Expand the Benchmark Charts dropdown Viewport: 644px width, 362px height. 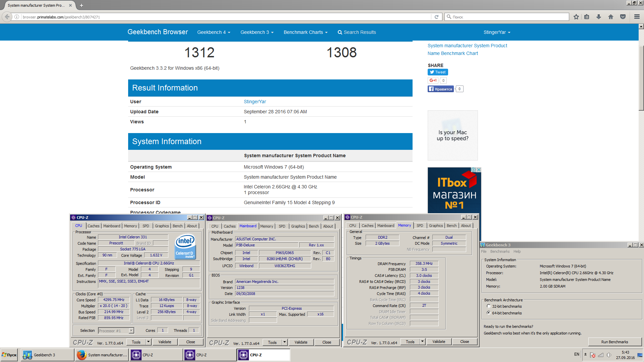click(306, 32)
